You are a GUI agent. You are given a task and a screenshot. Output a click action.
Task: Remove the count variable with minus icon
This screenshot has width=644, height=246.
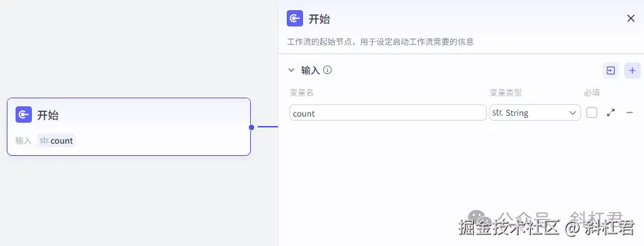tap(629, 112)
